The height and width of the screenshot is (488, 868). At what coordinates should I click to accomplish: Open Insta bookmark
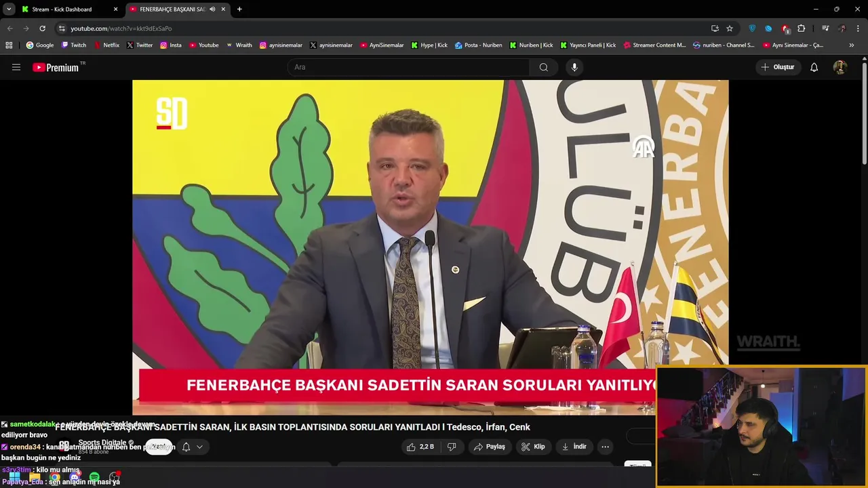[170, 45]
